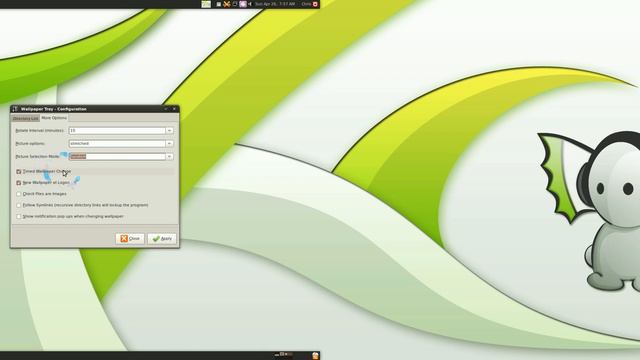Minimize the Wallpaper Tray Configuration window

166,109
